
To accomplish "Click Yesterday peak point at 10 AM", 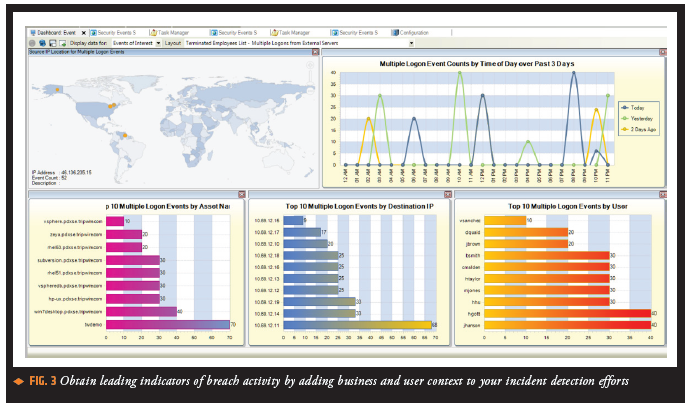I will (x=460, y=73).
